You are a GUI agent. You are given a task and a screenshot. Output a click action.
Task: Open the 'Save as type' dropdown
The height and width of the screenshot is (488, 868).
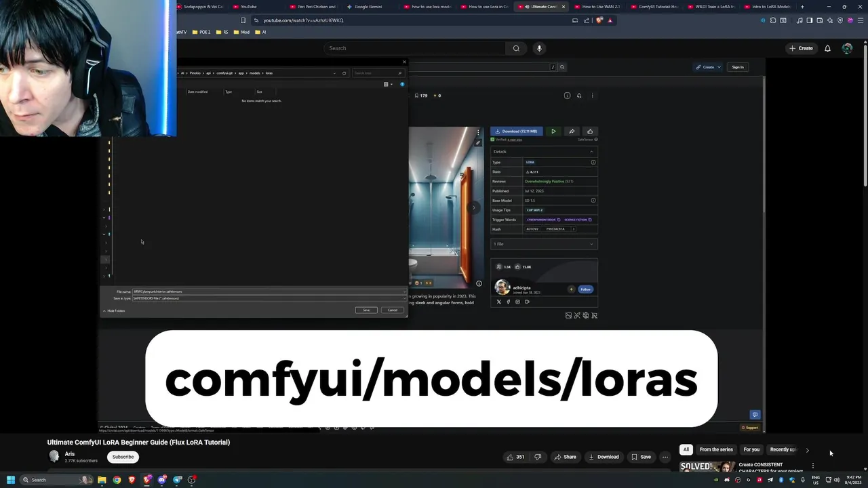click(269, 298)
